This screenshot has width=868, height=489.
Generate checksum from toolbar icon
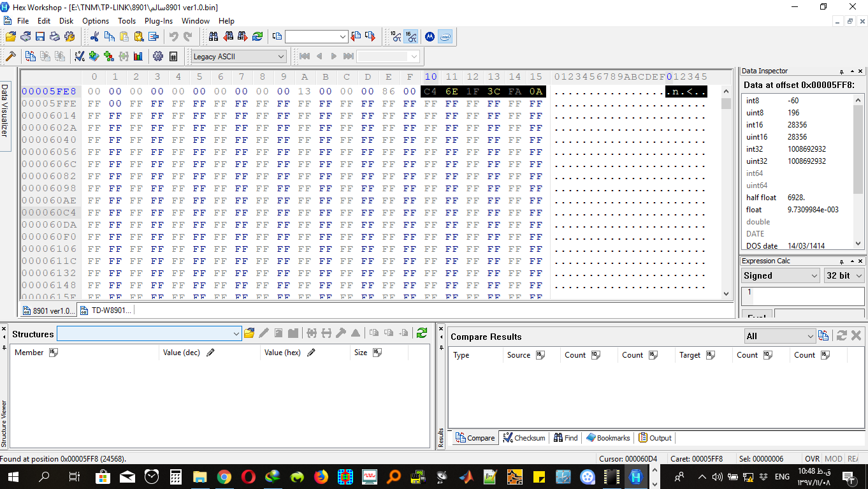click(x=79, y=56)
